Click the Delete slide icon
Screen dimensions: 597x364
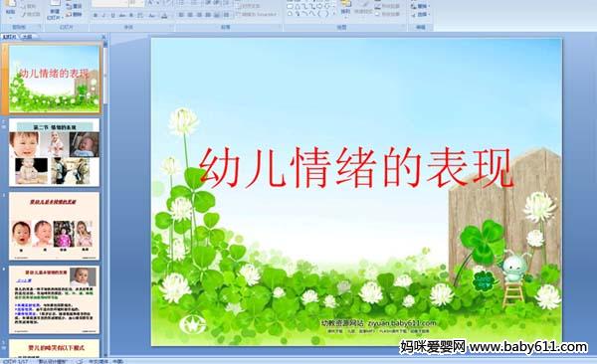pyautogui.click(x=74, y=15)
